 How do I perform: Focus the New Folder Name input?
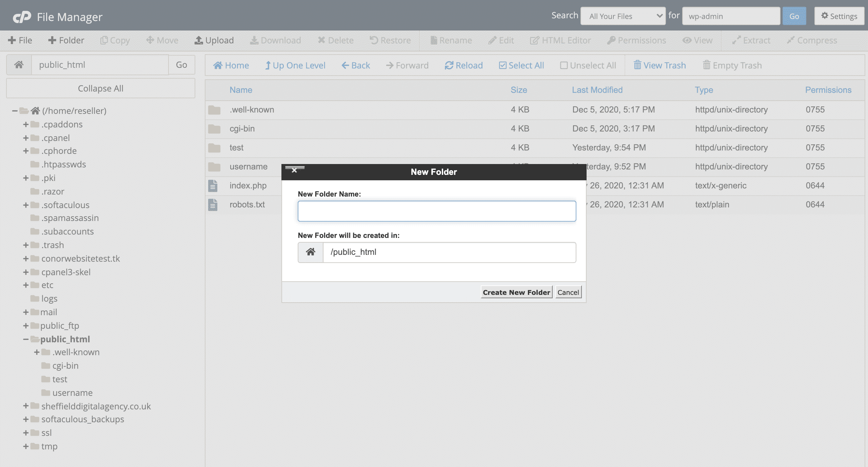click(437, 211)
